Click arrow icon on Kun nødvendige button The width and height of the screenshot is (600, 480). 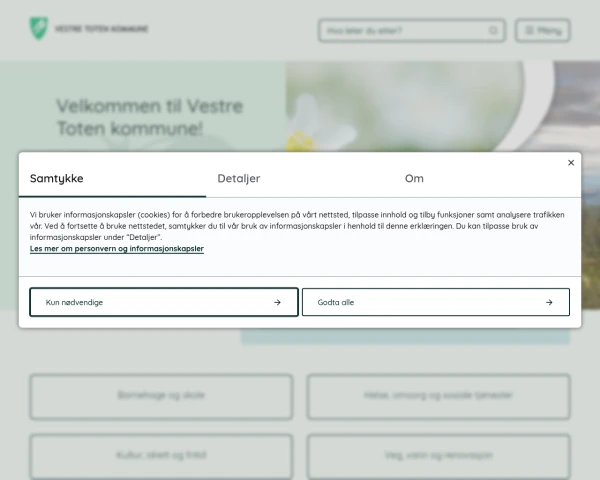click(x=277, y=302)
